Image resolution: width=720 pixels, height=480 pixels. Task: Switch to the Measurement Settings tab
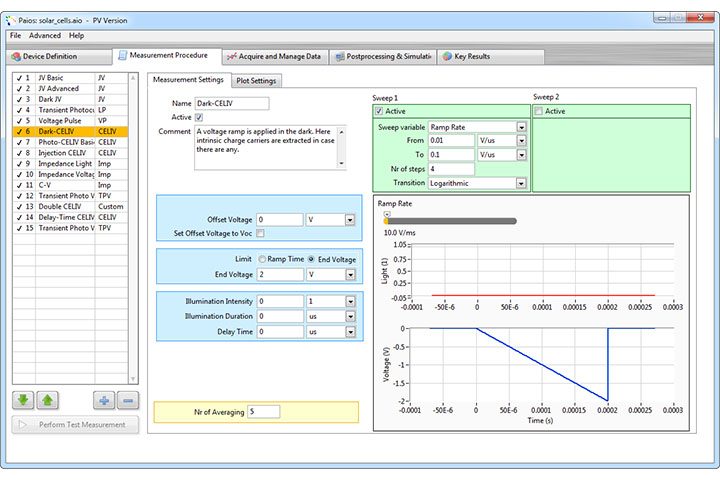coord(188,79)
